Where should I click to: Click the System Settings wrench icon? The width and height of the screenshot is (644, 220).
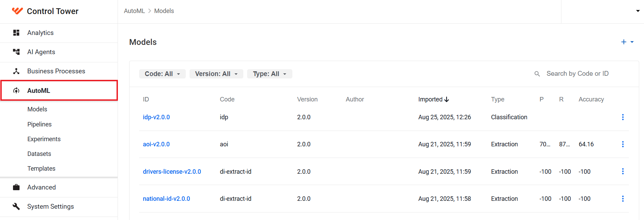coord(16,207)
